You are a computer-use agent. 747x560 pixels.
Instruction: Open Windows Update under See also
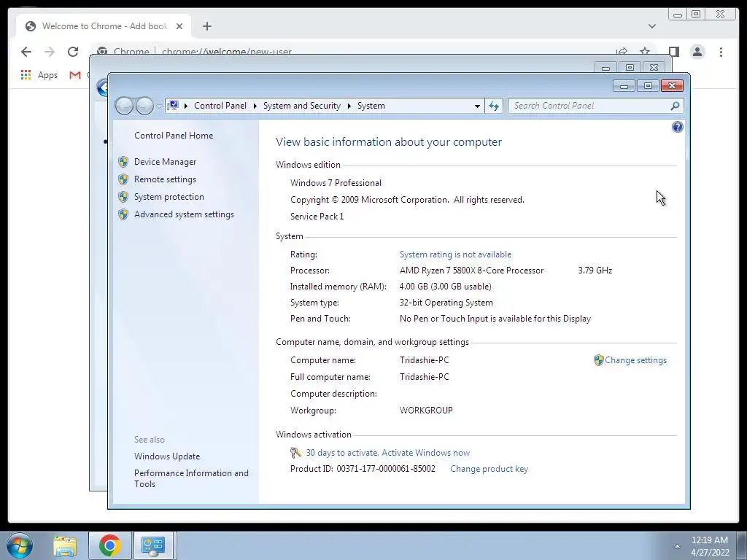coord(167,456)
